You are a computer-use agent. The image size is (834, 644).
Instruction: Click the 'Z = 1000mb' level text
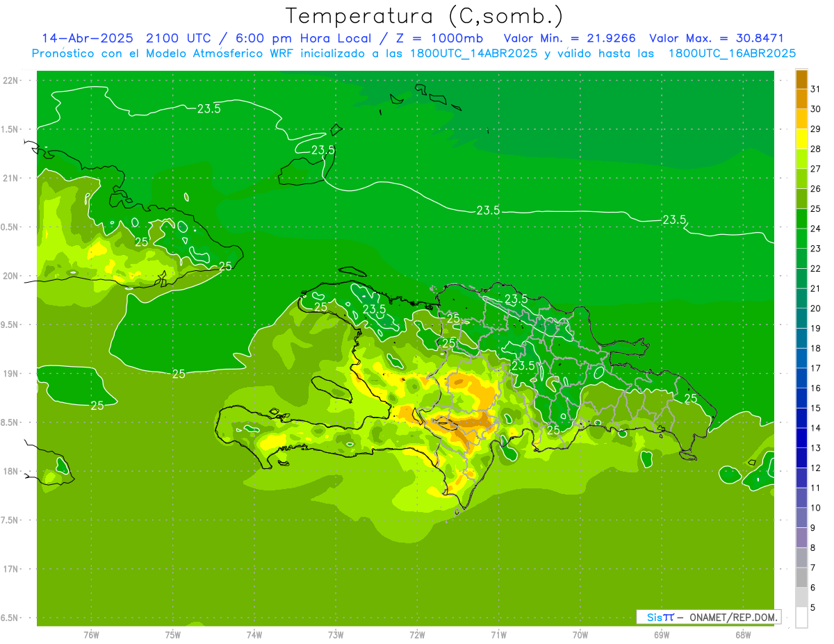[x=441, y=38]
